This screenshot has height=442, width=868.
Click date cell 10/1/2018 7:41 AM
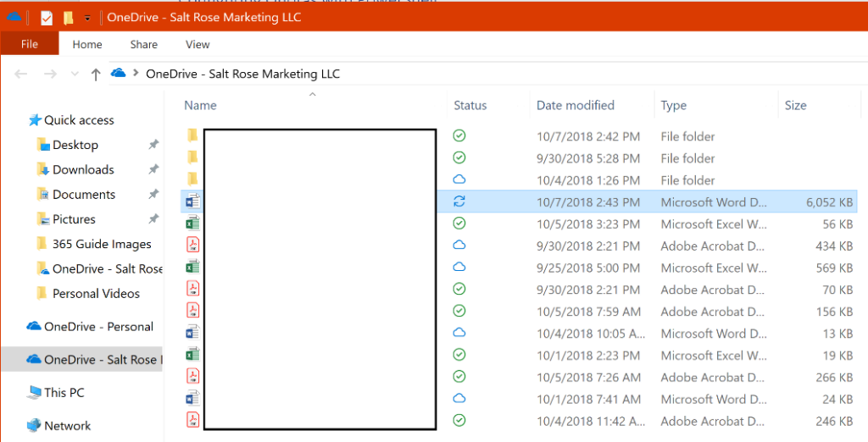point(588,399)
